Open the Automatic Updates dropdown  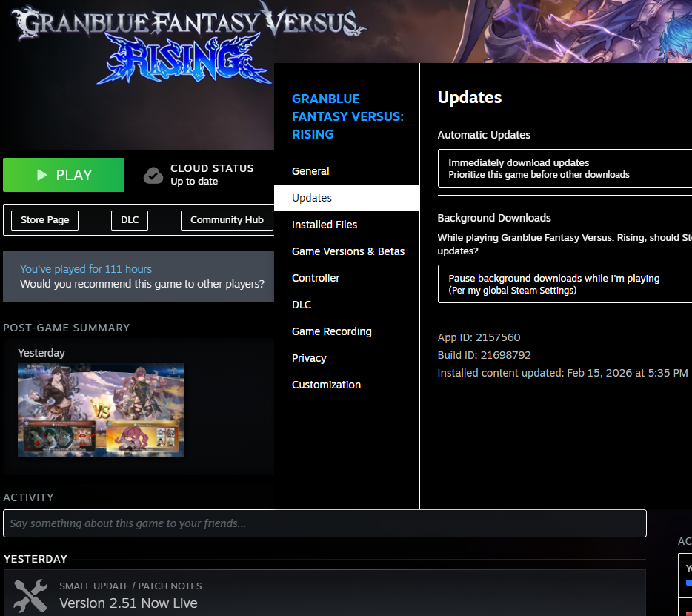(565, 168)
